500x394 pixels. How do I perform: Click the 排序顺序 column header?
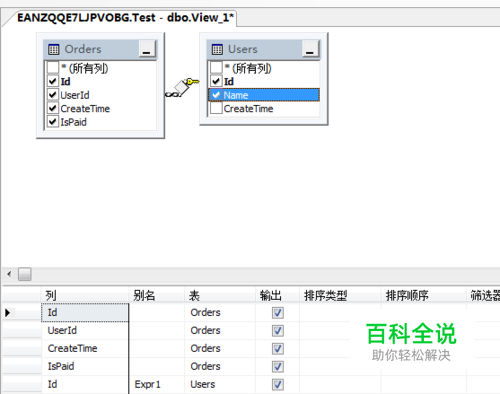423,295
